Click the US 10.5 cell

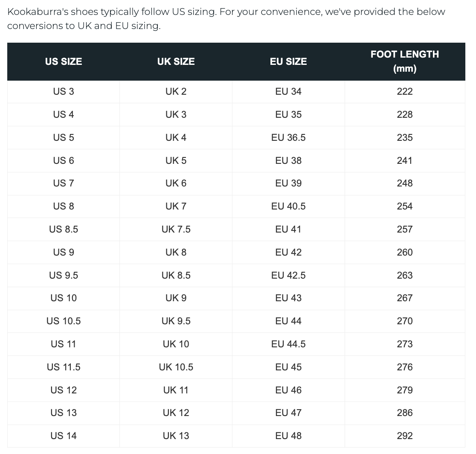pyautogui.click(x=64, y=321)
